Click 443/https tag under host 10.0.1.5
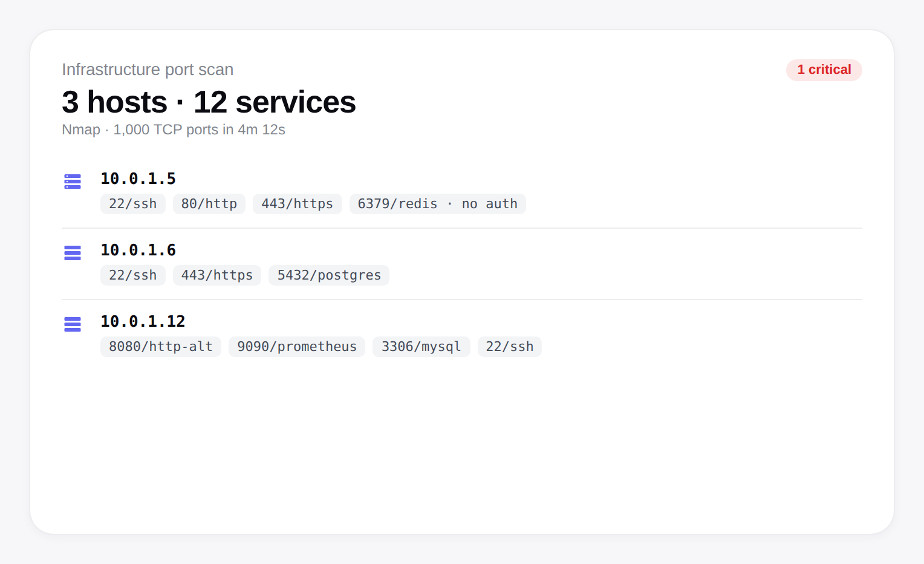924x564 pixels. (297, 204)
